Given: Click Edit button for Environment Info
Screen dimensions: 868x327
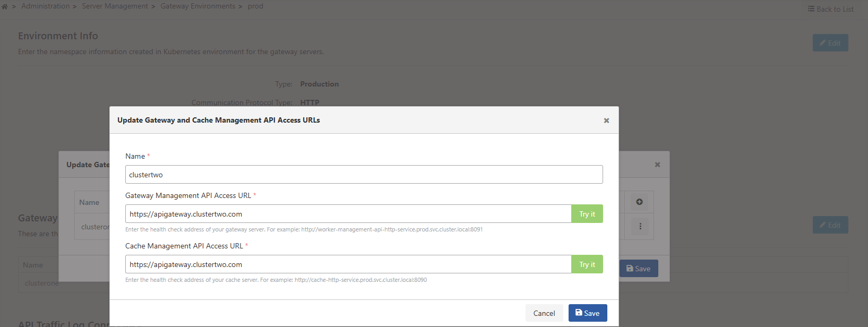Looking at the screenshot, I should [830, 43].
